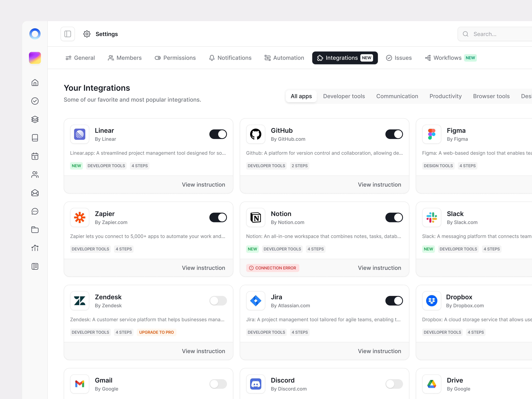Open the Members tab
Viewport: 532px width, 399px height.
click(125, 58)
